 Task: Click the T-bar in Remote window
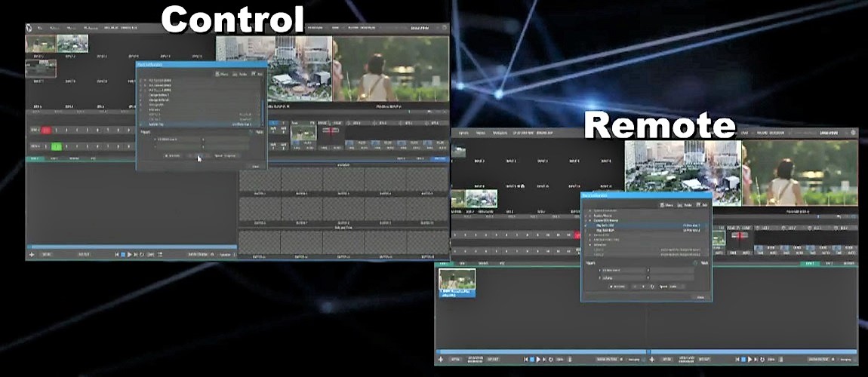[740, 236]
